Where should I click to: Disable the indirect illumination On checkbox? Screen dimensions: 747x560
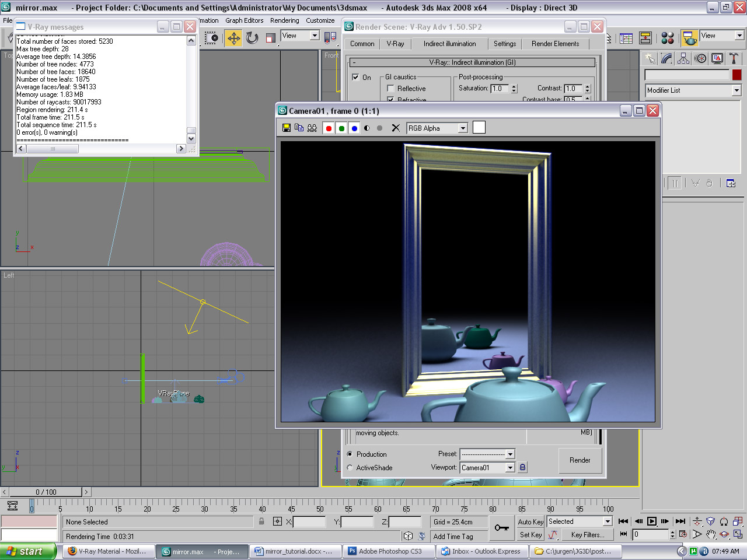point(355,77)
